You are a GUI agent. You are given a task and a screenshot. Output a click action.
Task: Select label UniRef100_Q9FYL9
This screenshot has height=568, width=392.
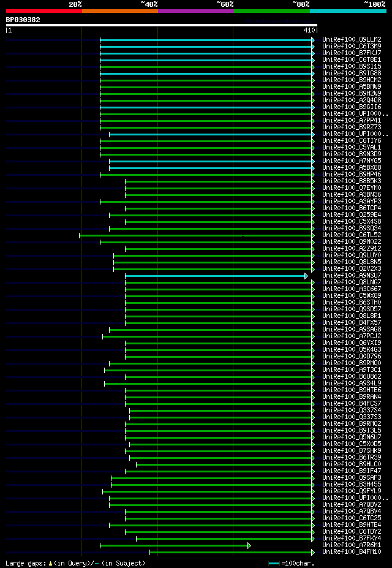click(x=352, y=492)
